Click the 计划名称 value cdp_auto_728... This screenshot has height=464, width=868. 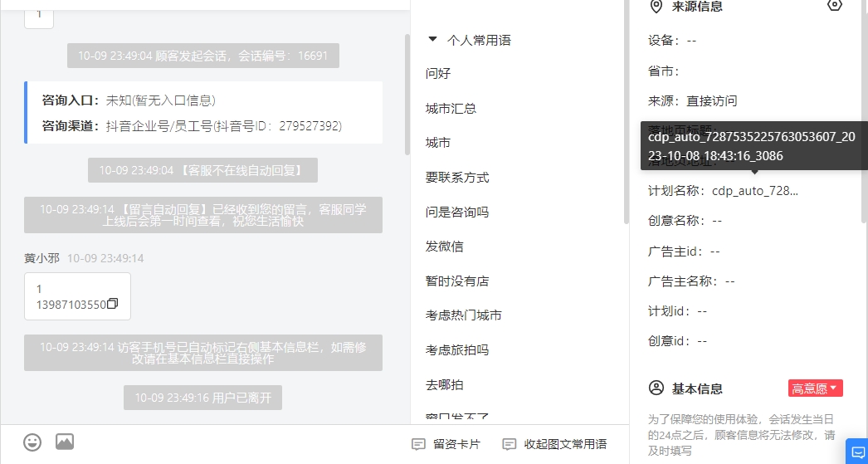click(755, 191)
